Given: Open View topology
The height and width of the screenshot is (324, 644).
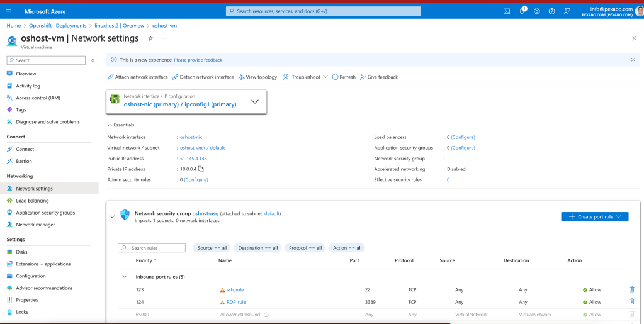Looking at the screenshot, I should [258, 77].
